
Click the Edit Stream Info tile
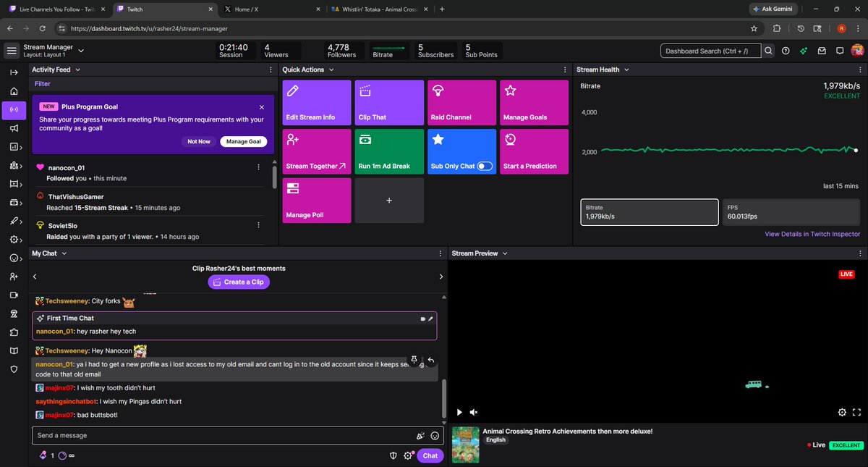(317, 102)
